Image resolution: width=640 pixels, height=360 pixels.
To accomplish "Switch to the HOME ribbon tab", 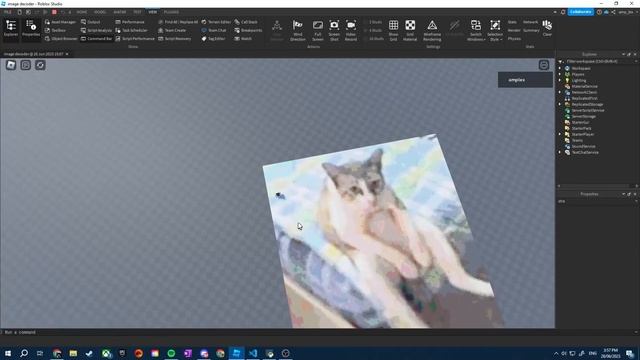I will pos(82,12).
